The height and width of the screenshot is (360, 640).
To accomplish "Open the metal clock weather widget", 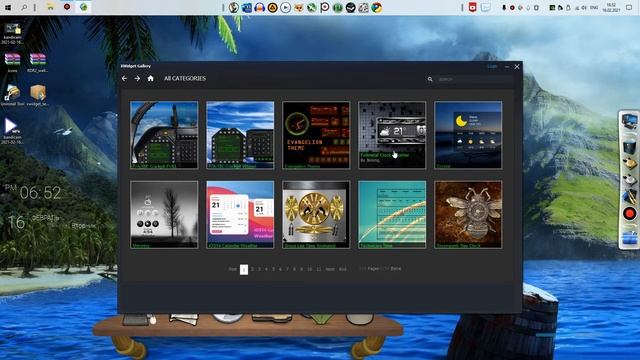I will 392,135.
